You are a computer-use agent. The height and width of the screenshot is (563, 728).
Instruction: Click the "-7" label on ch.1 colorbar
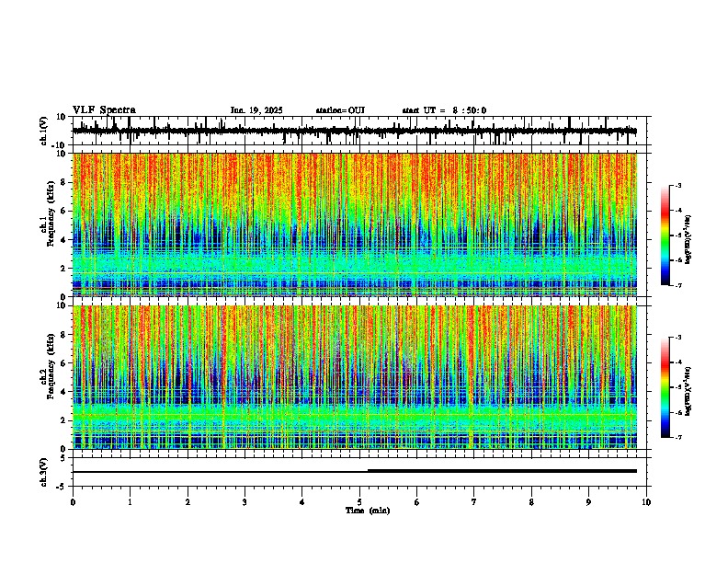(x=678, y=285)
